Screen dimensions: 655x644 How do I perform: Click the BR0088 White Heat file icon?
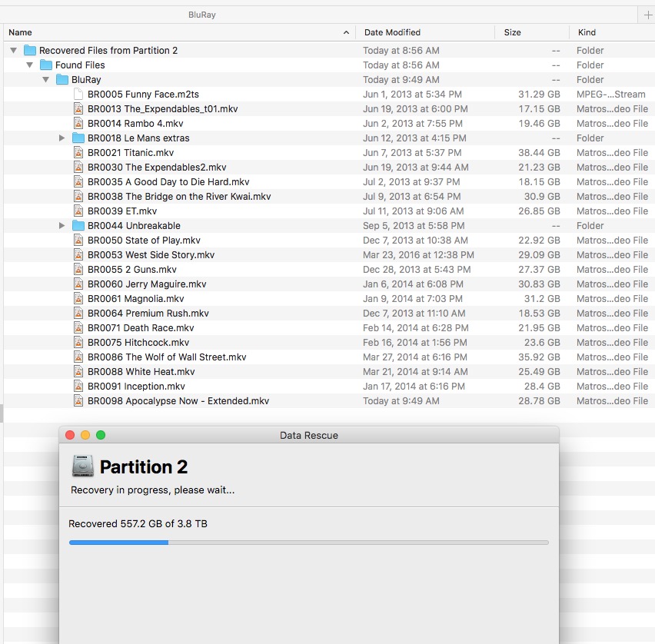78,372
